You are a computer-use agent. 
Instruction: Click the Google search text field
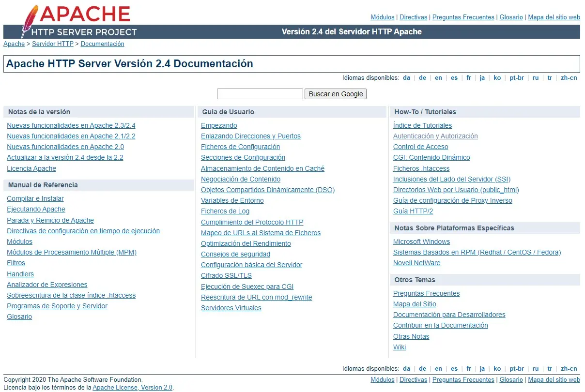tap(260, 94)
